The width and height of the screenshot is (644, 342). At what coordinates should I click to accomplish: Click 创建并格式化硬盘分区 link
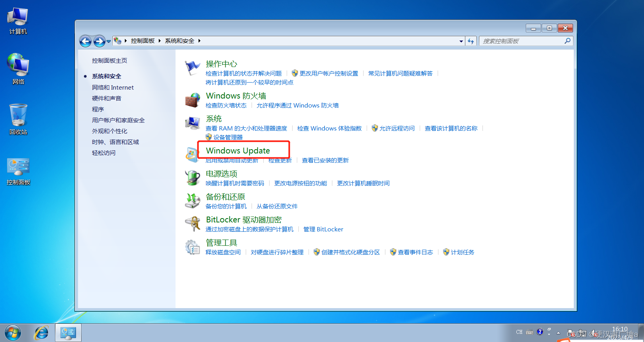click(351, 252)
